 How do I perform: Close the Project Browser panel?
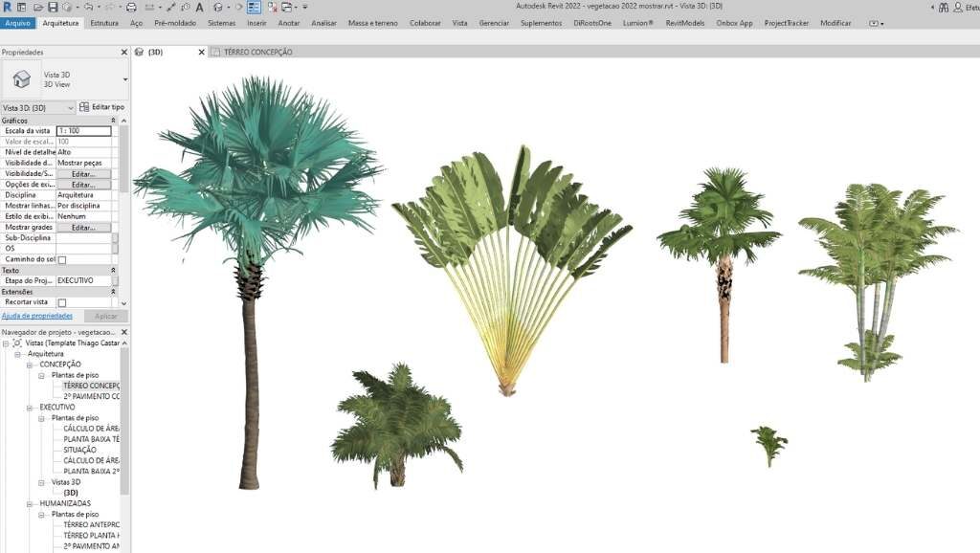[x=123, y=331]
